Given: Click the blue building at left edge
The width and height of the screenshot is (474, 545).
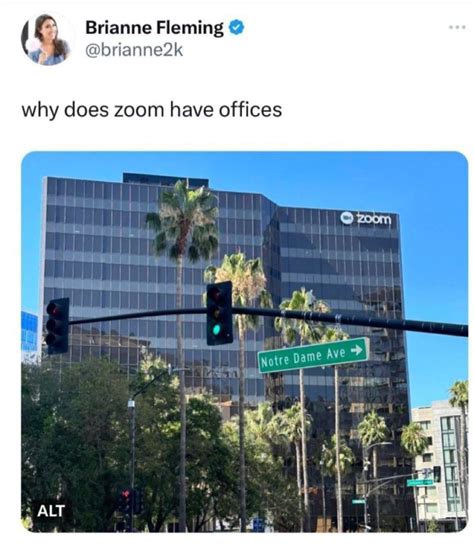Looking at the screenshot, I should [x=30, y=332].
